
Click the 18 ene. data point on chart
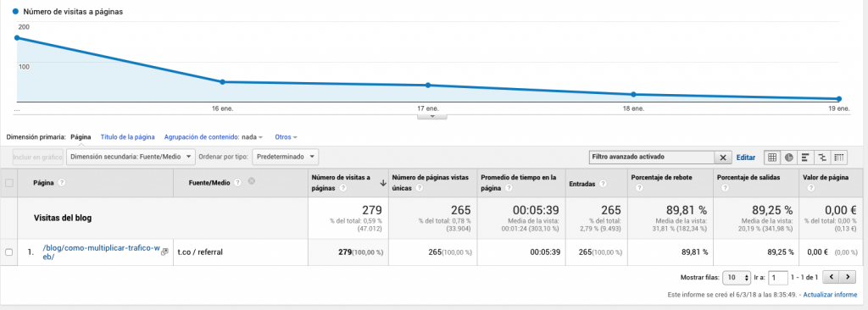tap(634, 95)
